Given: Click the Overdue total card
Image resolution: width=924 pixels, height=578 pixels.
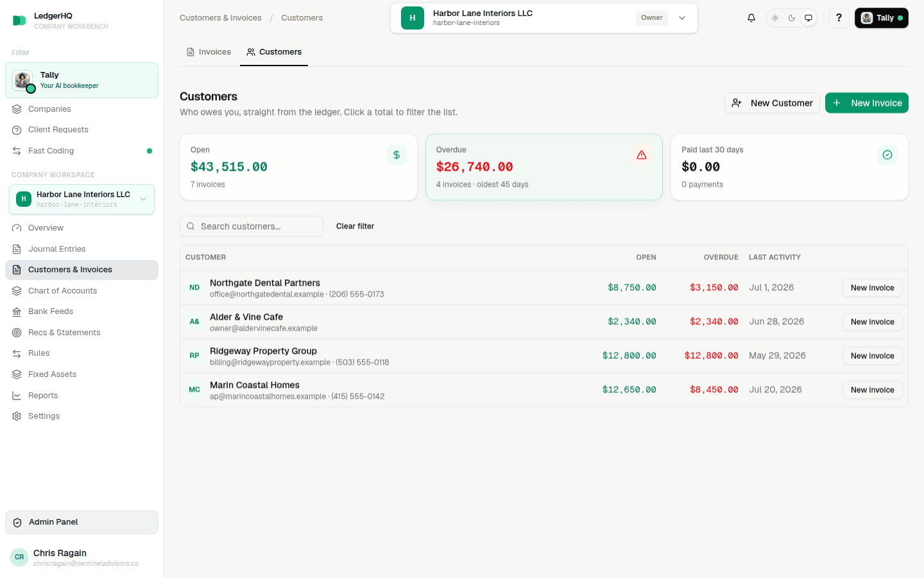Looking at the screenshot, I should pyautogui.click(x=544, y=167).
